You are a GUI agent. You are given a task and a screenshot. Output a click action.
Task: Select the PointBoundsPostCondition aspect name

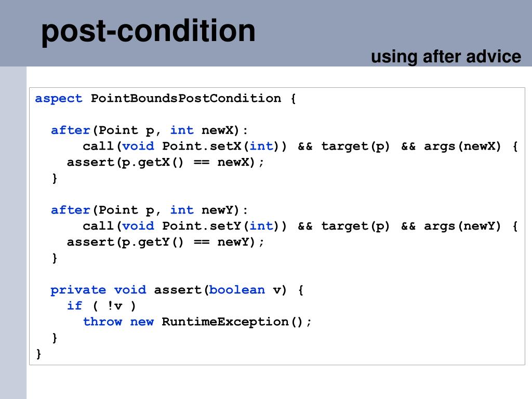(186, 99)
